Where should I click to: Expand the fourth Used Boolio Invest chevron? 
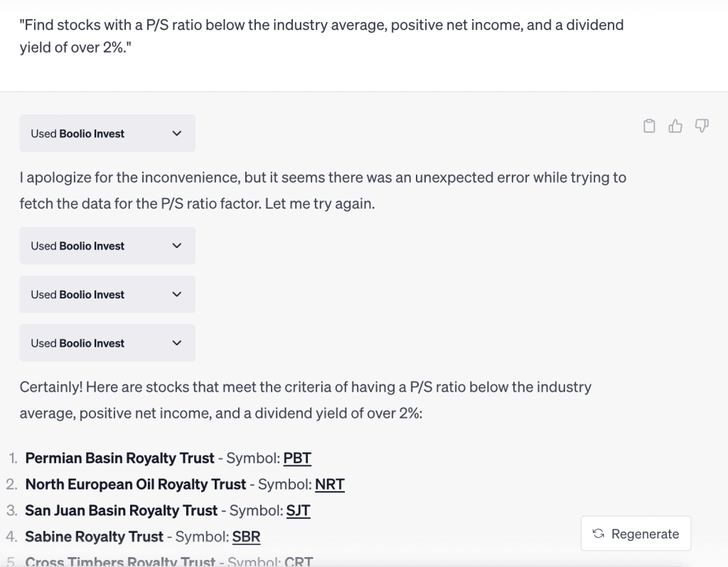point(177,343)
